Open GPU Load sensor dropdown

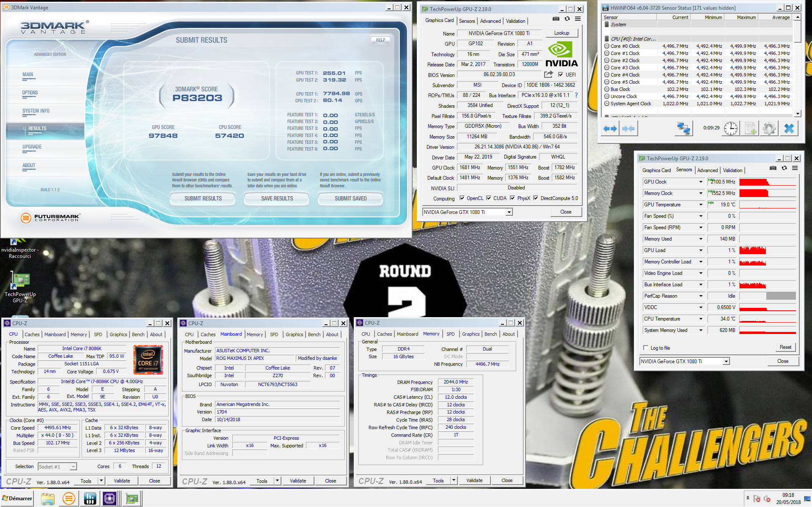(701, 250)
